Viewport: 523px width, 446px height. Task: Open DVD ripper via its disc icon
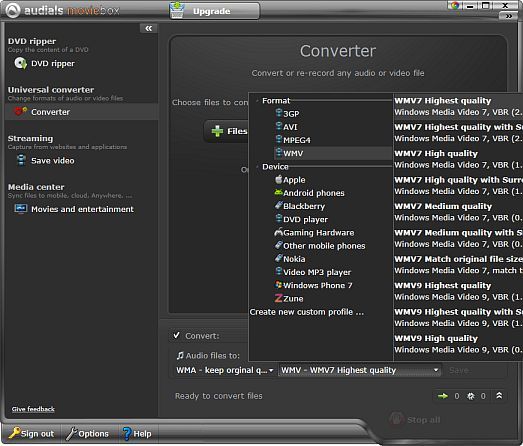21,63
